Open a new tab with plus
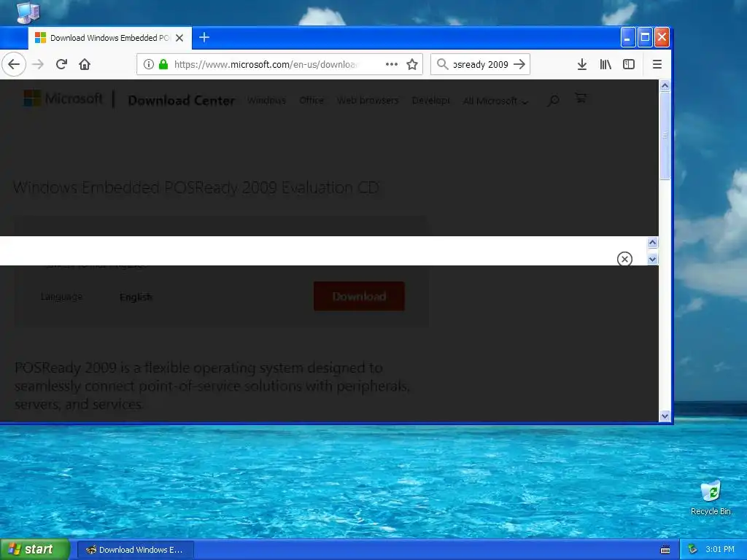The image size is (747, 560). (204, 37)
